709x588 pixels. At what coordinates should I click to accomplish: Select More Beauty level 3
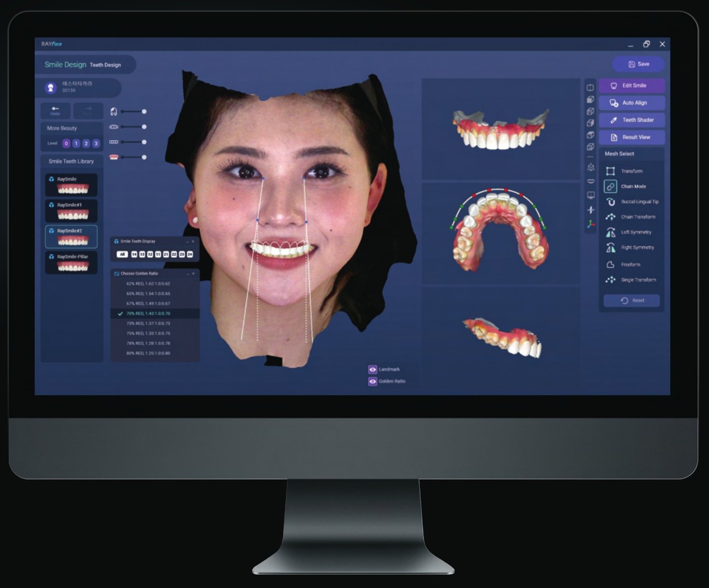[96, 144]
